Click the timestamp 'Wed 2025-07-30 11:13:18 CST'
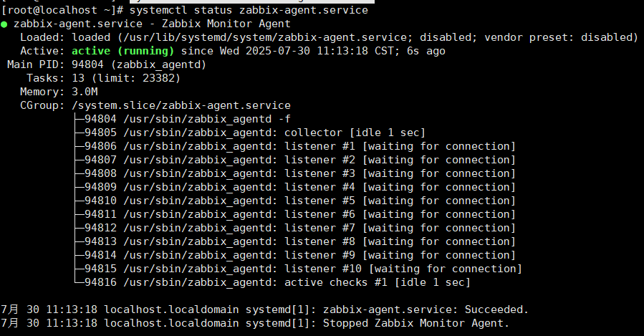The height and width of the screenshot is (336, 644). click(307, 51)
